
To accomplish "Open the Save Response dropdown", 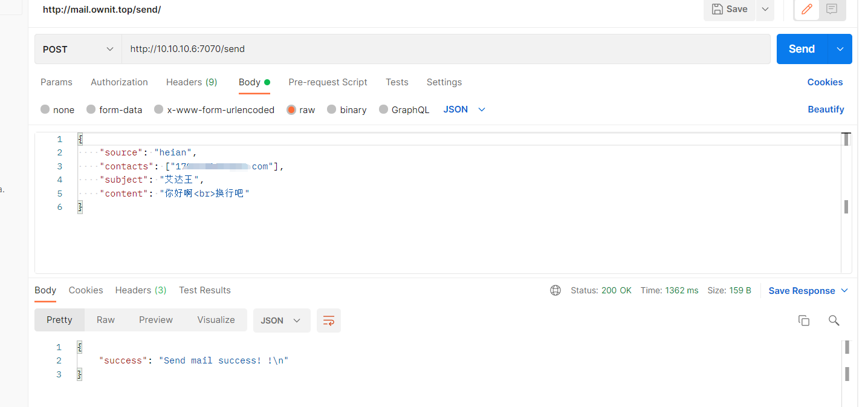I will point(808,291).
